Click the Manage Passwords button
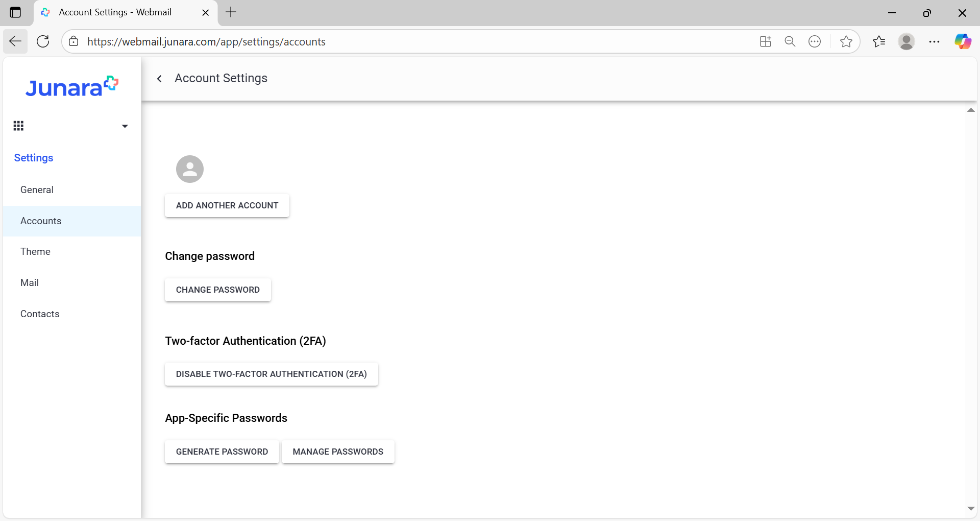The height and width of the screenshot is (521, 980). [338, 452]
